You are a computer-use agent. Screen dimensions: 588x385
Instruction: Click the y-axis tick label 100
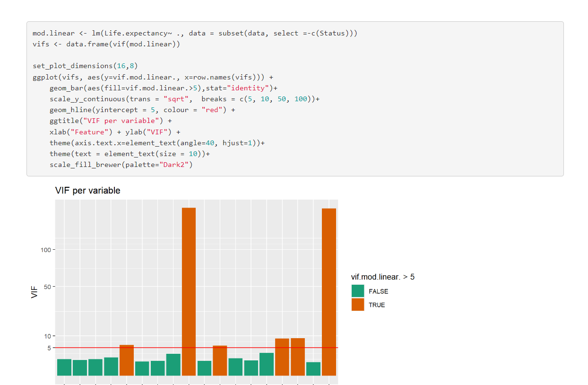point(46,250)
